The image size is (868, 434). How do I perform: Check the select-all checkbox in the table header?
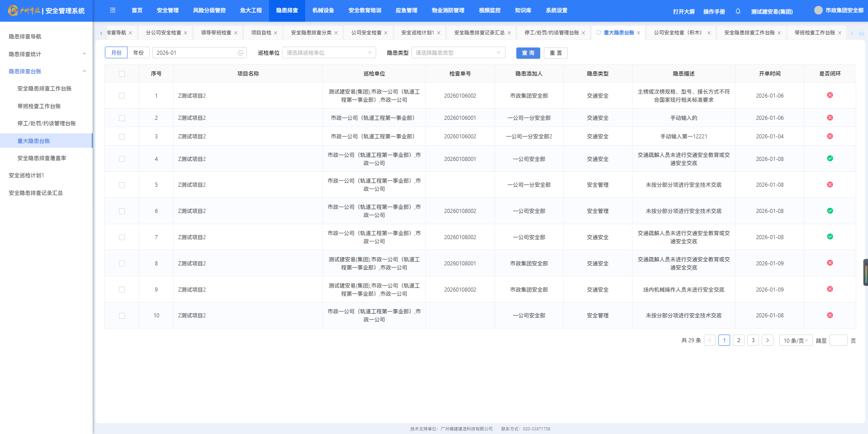point(122,74)
